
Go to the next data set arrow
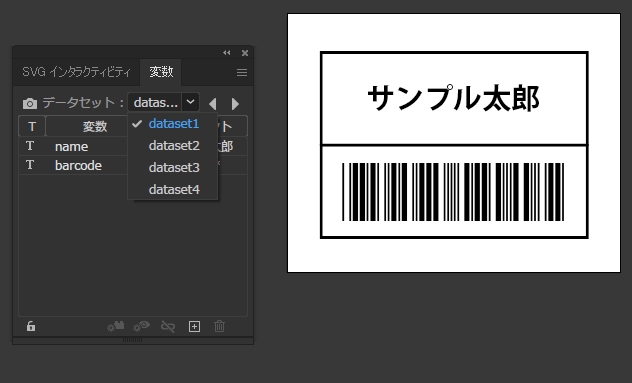coord(235,104)
